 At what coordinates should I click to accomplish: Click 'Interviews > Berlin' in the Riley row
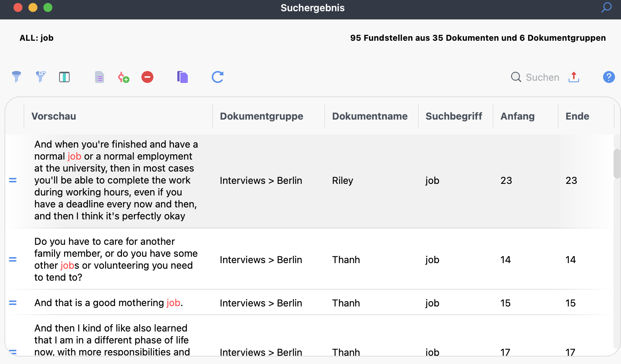(x=261, y=181)
